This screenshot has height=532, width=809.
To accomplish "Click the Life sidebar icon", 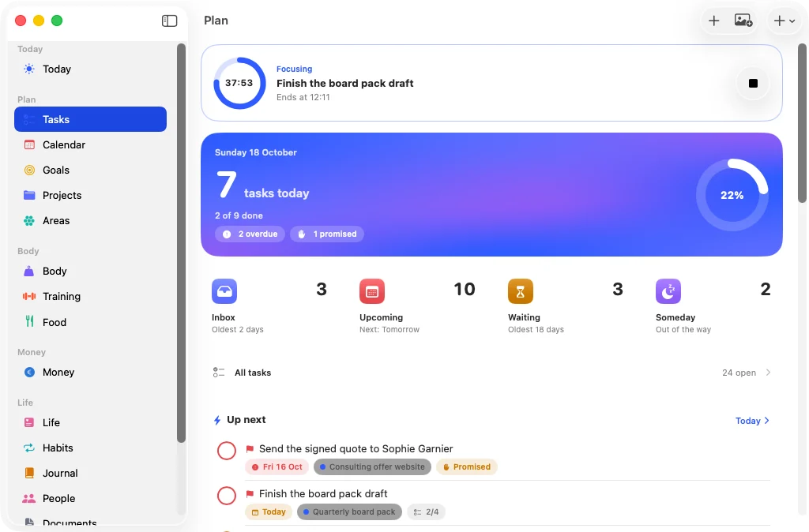I will coord(29,423).
